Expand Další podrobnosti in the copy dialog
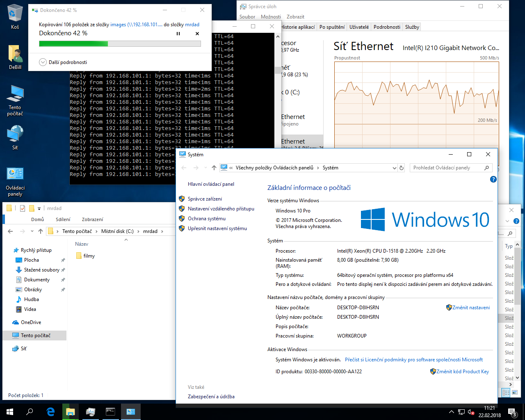 pyautogui.click(x=63, y=62)
